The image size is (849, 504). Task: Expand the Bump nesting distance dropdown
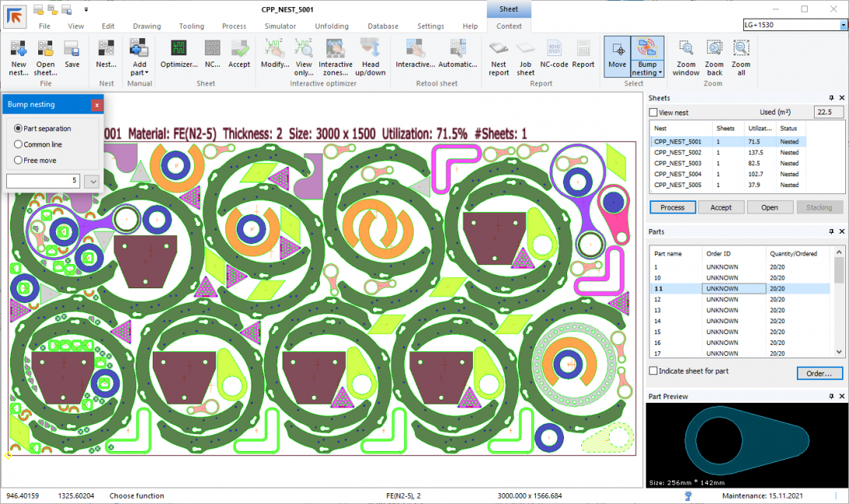pos(93,181)
